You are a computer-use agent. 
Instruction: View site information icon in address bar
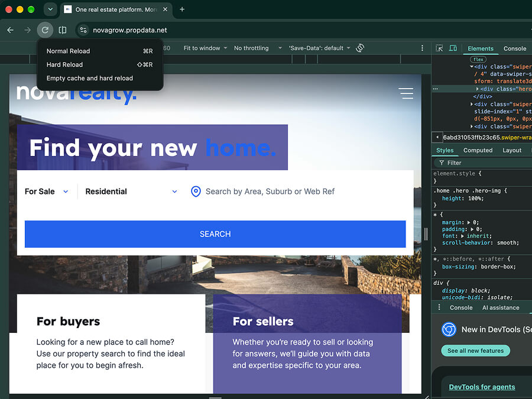click(x=83, y=30)
